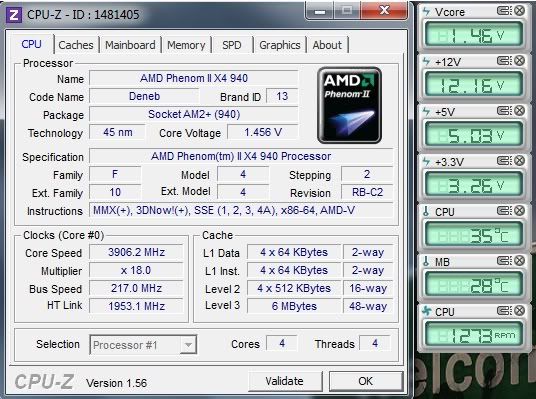Close the CPU fan RPM gadget

click(520, 311)
